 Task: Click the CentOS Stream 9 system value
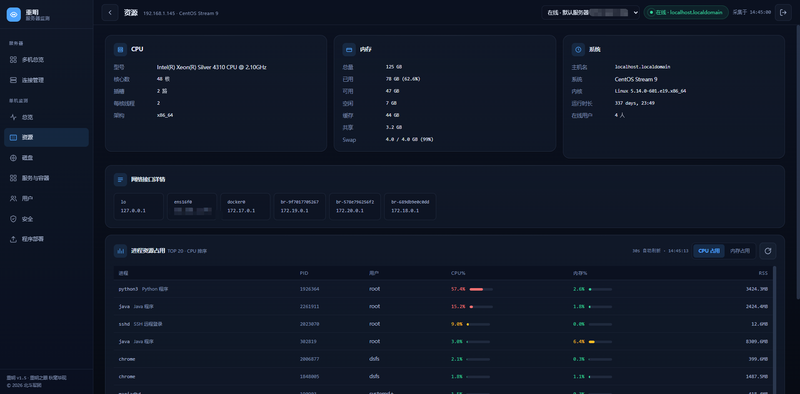(x=636, y=79)
